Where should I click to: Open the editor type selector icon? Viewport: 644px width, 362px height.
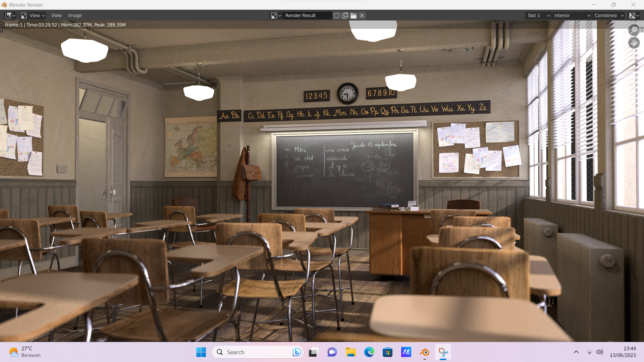[x=10, y=15]
